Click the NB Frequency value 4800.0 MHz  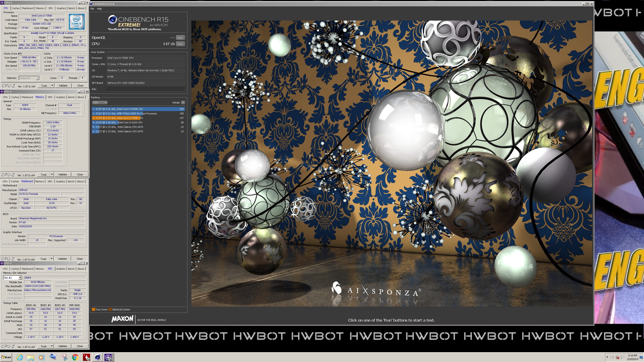click(x=70, y=113)
